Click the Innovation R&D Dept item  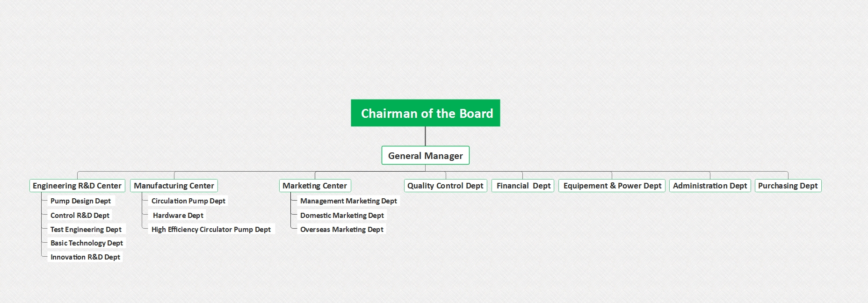[x=85, y=257]
